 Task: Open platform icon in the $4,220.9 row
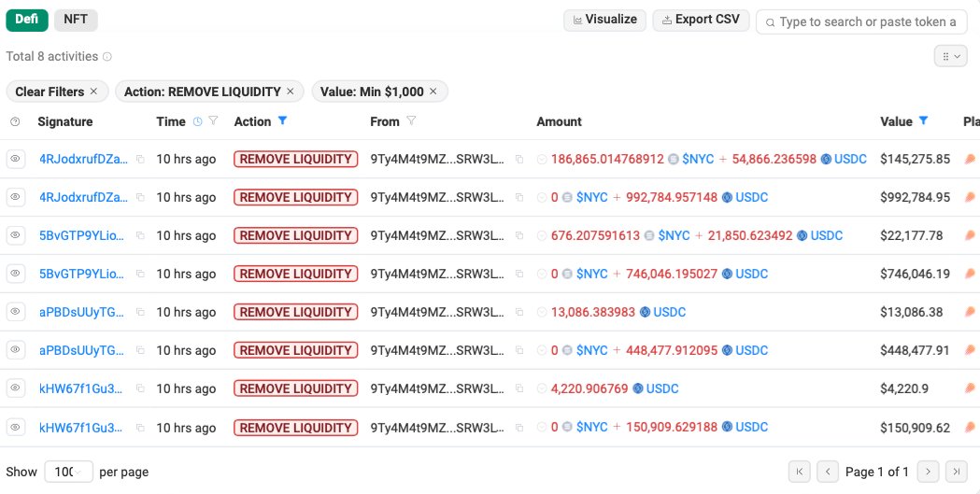click(970, 388)
